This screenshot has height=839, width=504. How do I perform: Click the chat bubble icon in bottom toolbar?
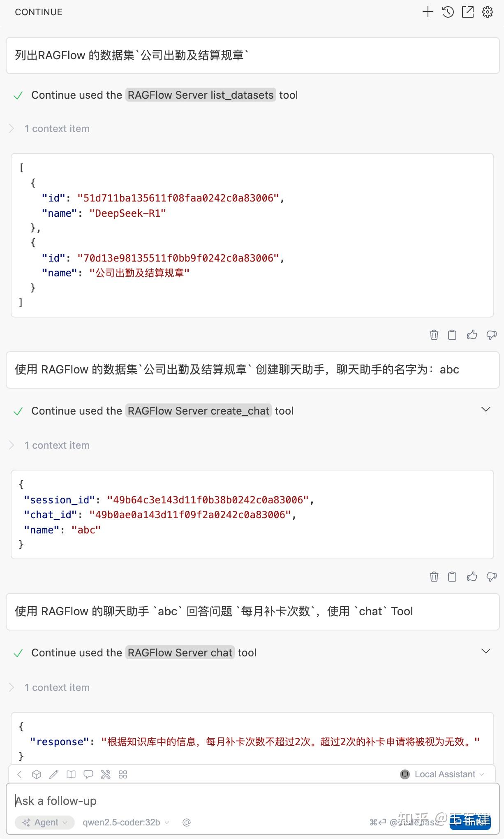[x=88, y=774]
